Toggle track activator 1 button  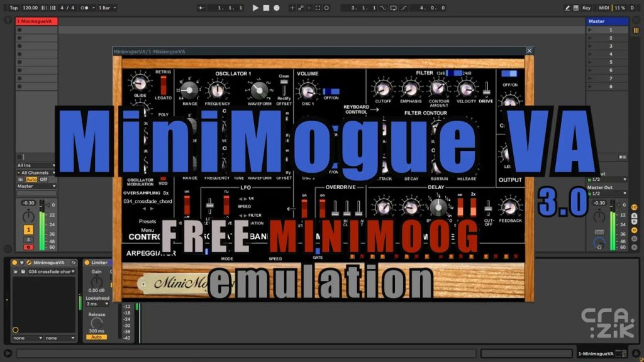pos(28,229)
